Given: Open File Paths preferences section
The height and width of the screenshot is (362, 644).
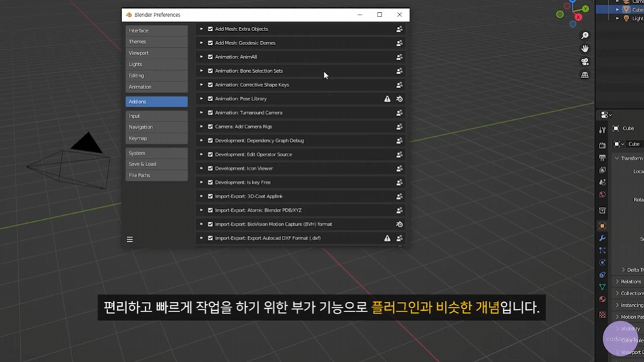Looking at the screenshot, I should tap(156, 175).
